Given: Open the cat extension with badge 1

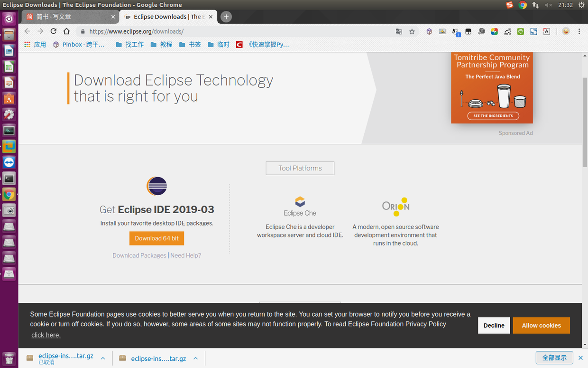Looking at the screenshot, I should (x=456, y=32).
